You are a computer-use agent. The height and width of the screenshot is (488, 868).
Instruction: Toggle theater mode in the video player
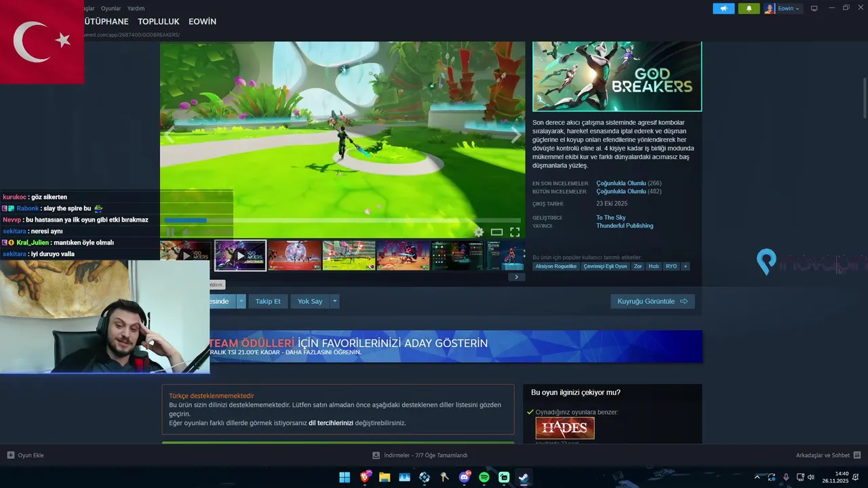pos(496,232)
